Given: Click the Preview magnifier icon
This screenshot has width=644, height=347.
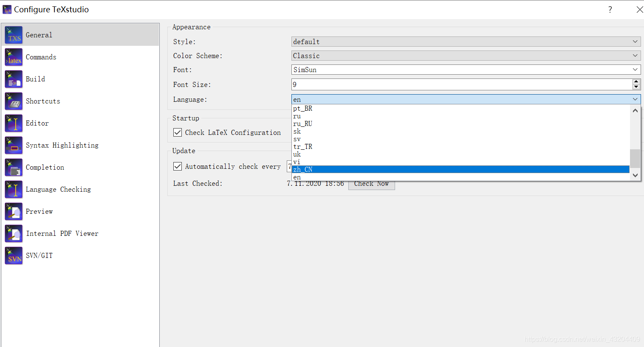Looking at the screenshot, I should point(14,211).
